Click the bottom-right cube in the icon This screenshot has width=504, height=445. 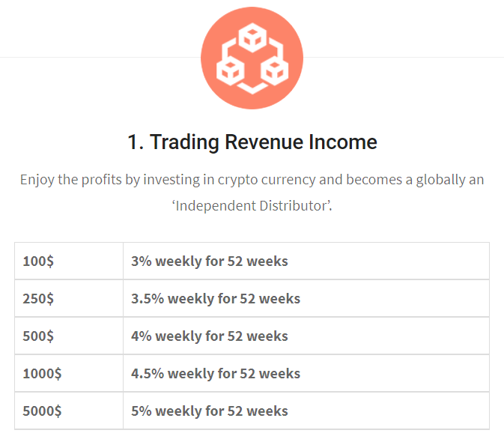[x=274, y=70]
